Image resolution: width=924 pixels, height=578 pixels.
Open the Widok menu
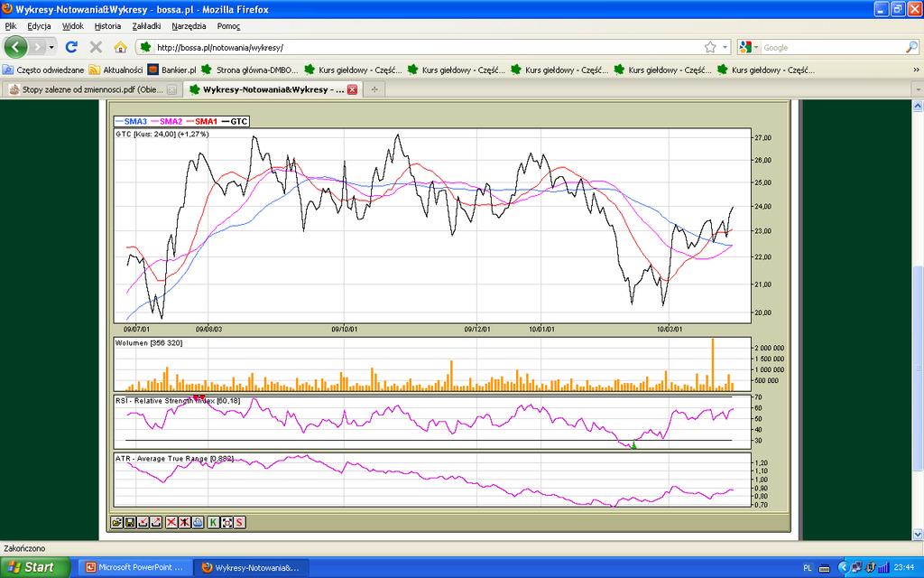(x=73, y=26)
